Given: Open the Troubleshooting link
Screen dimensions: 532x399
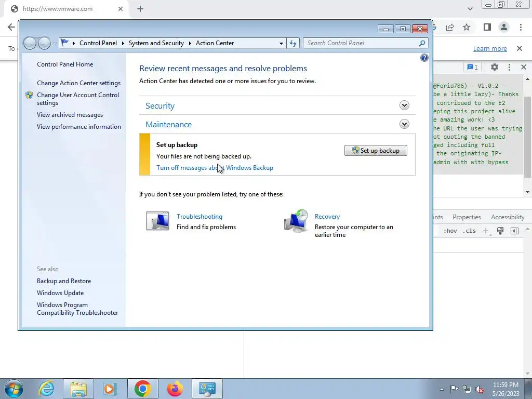Looking at the screenshot, I should (x=199, y=217).
